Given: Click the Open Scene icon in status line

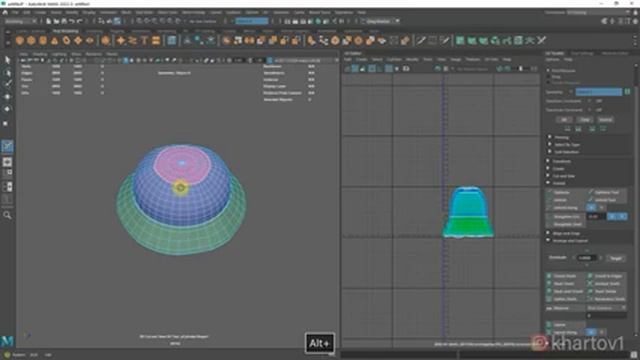Looking at the screenshot, I should (x=56, y=21).
